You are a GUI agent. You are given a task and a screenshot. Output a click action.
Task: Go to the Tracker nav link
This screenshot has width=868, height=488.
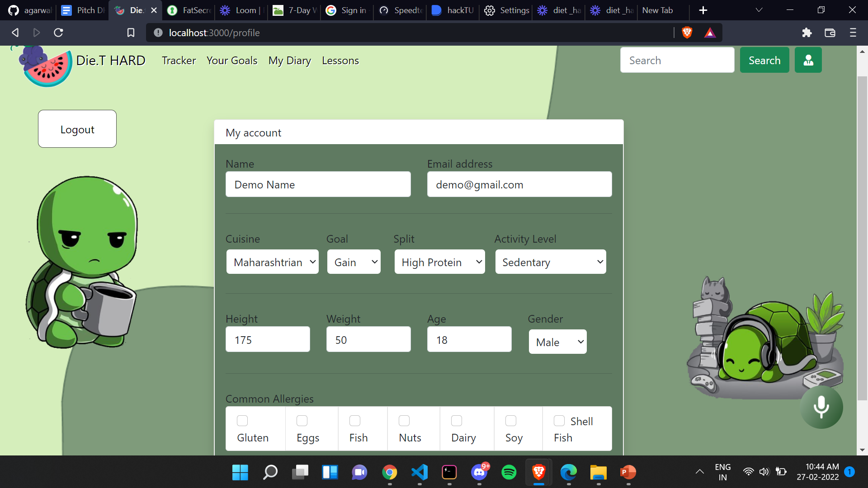tap(179, 61)
